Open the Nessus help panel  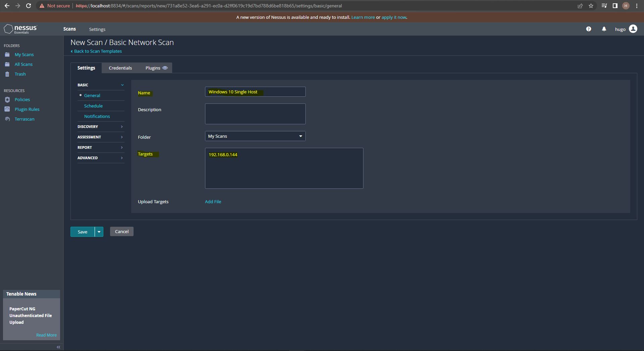(x=588, y=29)
